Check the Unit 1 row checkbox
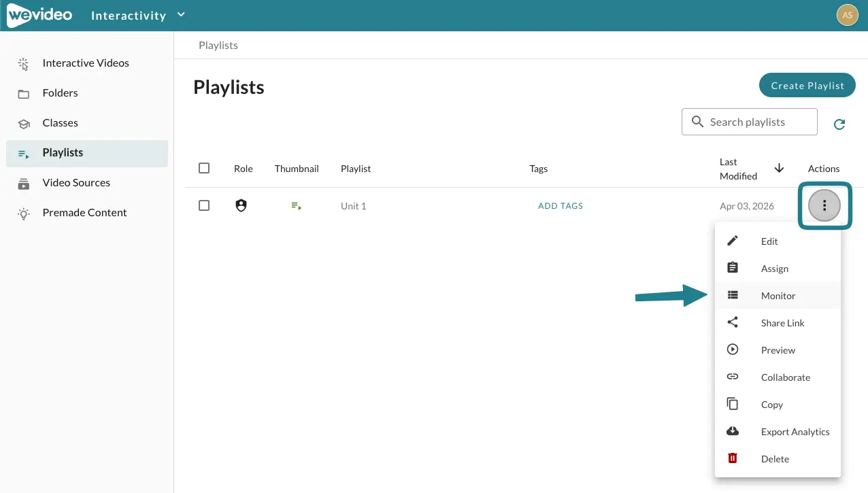The height and width of the screenshot is (493, 868). [204, 205]
